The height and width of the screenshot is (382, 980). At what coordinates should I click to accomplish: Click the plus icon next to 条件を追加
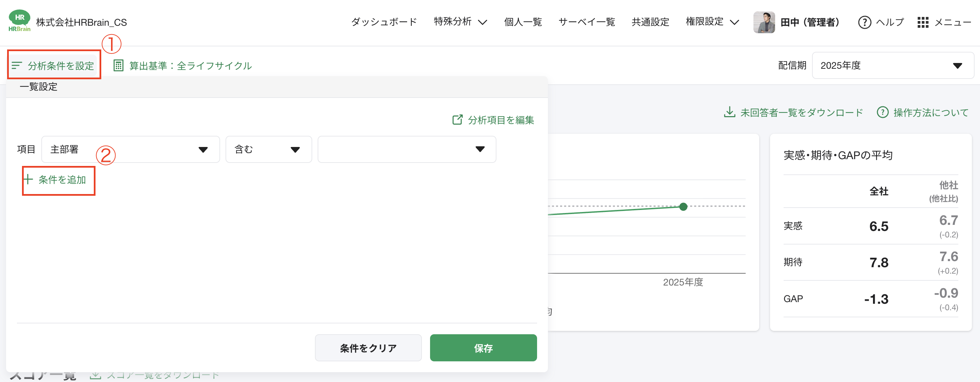tap(28, 179)
